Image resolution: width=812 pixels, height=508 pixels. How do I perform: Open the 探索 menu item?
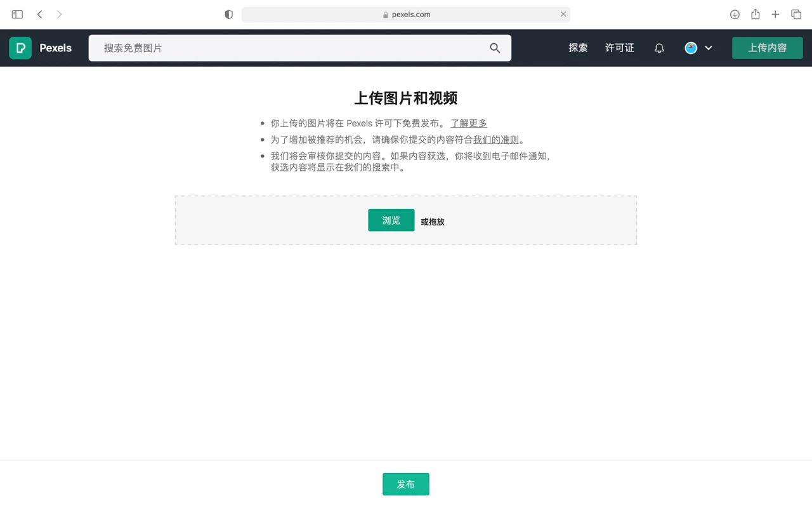click(578, 48)
